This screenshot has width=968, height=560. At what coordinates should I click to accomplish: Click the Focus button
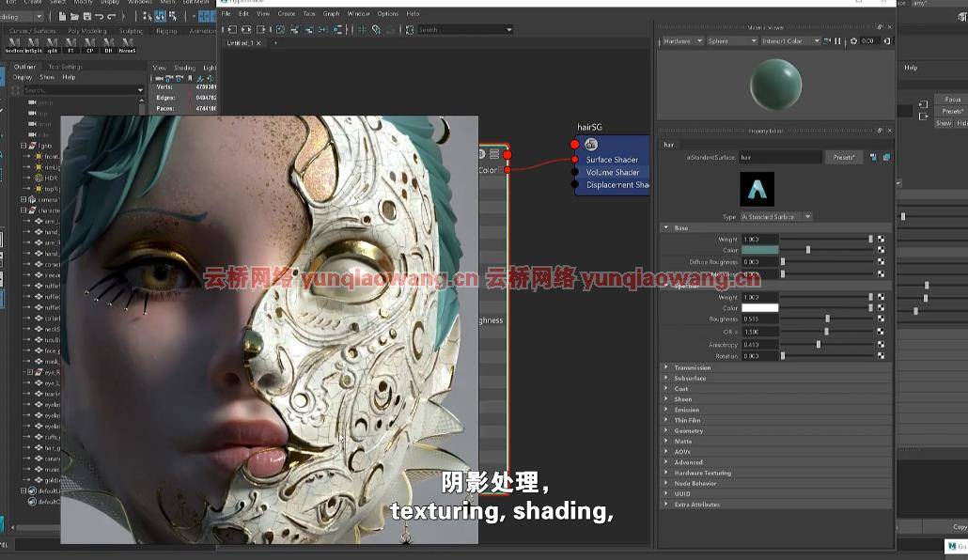953,100
